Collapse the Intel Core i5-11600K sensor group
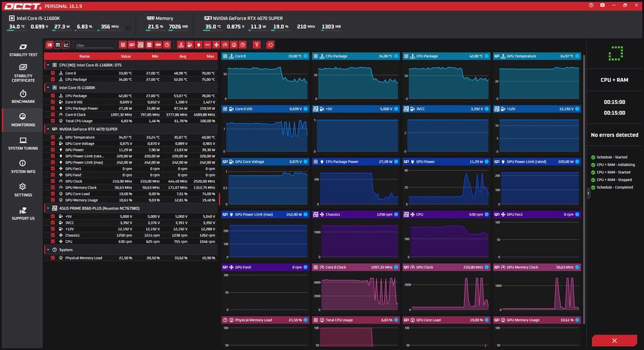The image size is (644, 350). (x=48, y=87)
